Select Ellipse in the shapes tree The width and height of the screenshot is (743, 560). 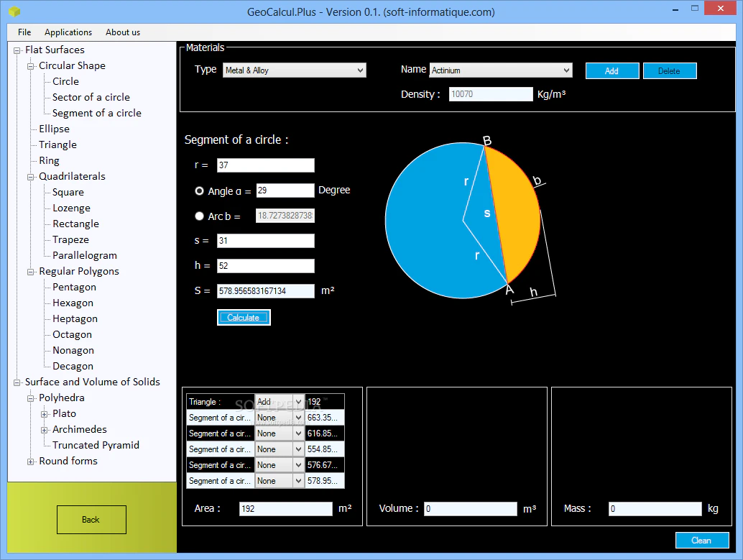click(x=54, y=129)
